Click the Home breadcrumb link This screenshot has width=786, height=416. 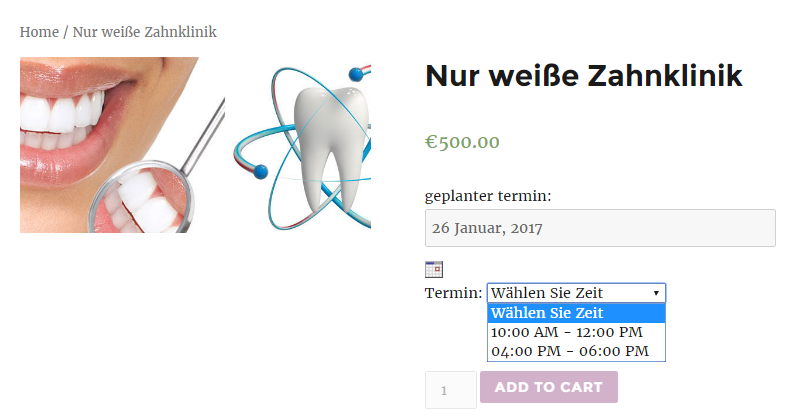[39, 32]
